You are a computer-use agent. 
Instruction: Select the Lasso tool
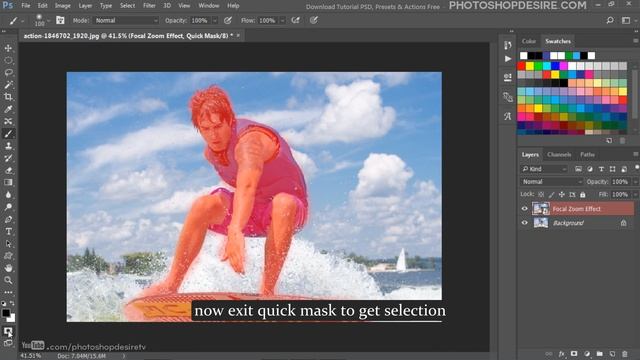[x=8, y=73]
